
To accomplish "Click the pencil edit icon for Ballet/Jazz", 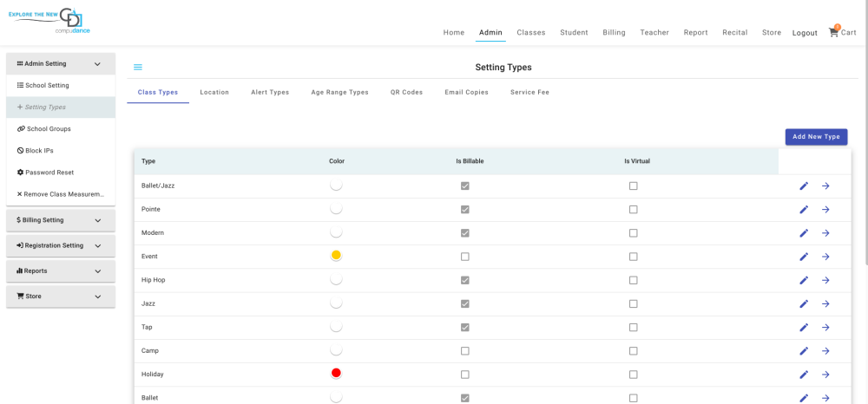I will 804,186.
